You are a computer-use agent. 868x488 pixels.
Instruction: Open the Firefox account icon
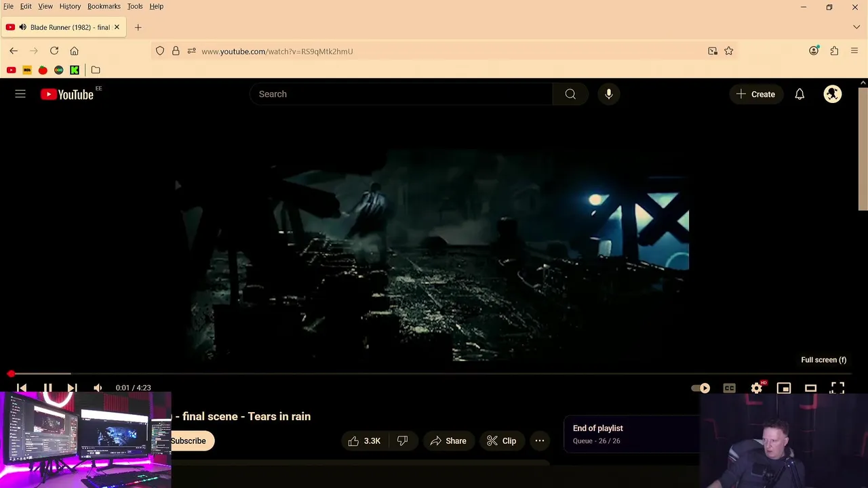[x=814, y=51]
